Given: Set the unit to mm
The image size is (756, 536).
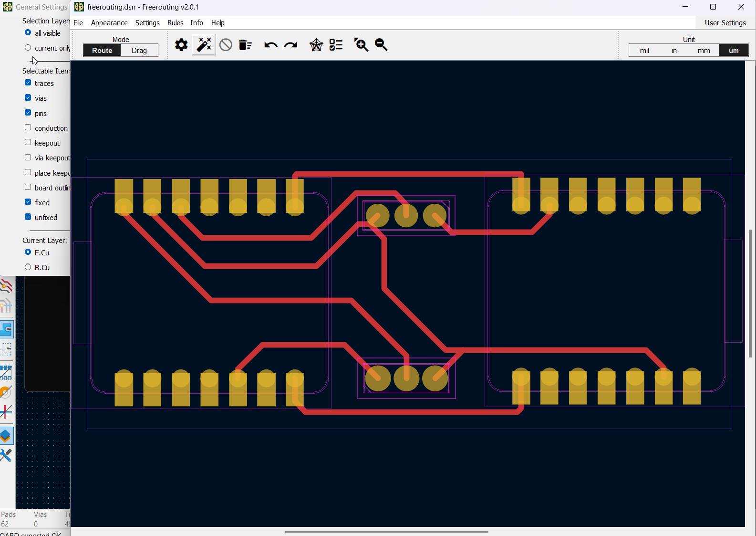Looking at the screenshot, I should point(704,50).
